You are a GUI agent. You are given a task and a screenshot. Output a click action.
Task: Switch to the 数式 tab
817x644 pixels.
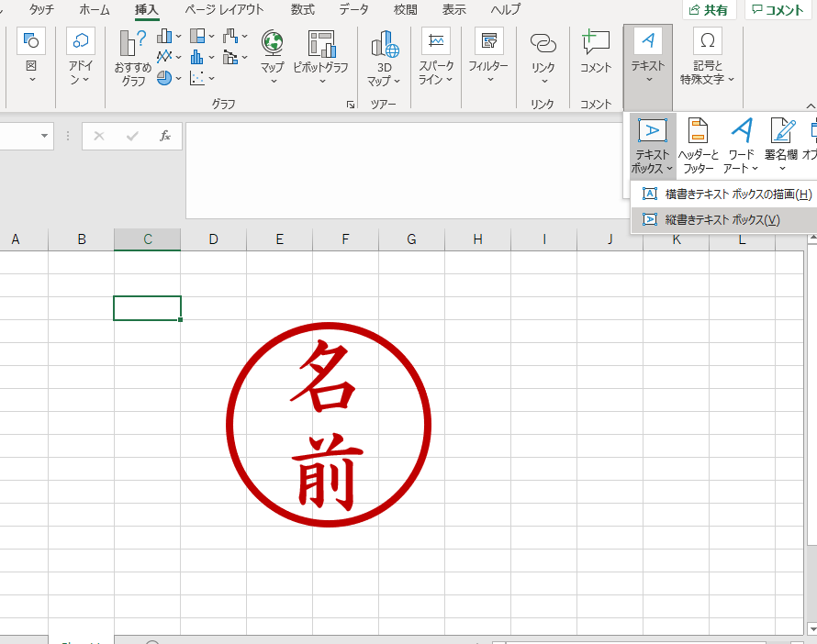[302, 10]
